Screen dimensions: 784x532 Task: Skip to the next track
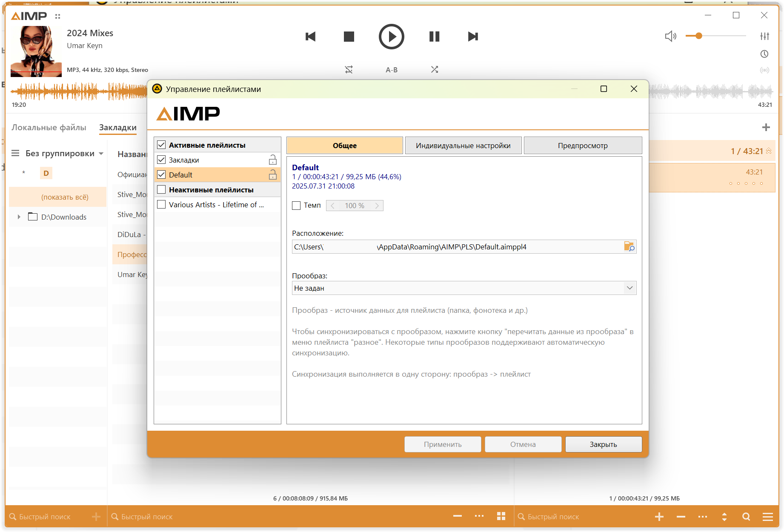click(473, 37)
